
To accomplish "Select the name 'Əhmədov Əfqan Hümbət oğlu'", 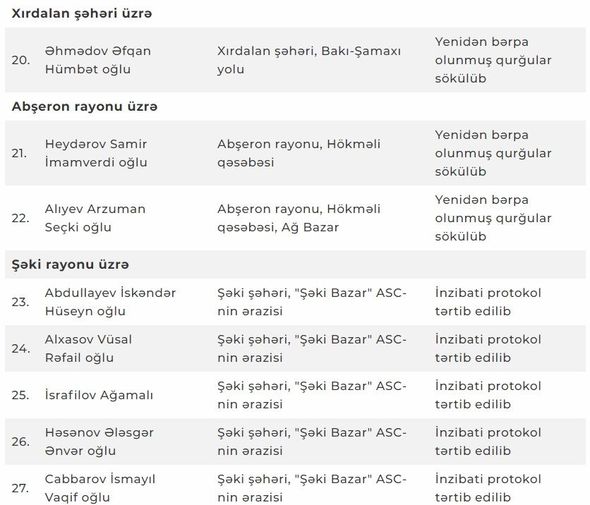I will (x=98, y=60).
